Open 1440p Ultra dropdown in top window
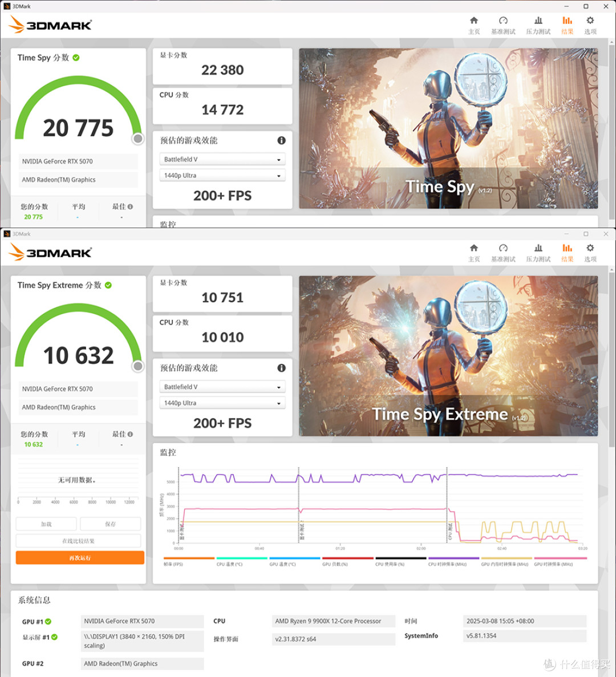Image resolution: width=616 pixels, height=677 pixels. [x=222, y=175]
